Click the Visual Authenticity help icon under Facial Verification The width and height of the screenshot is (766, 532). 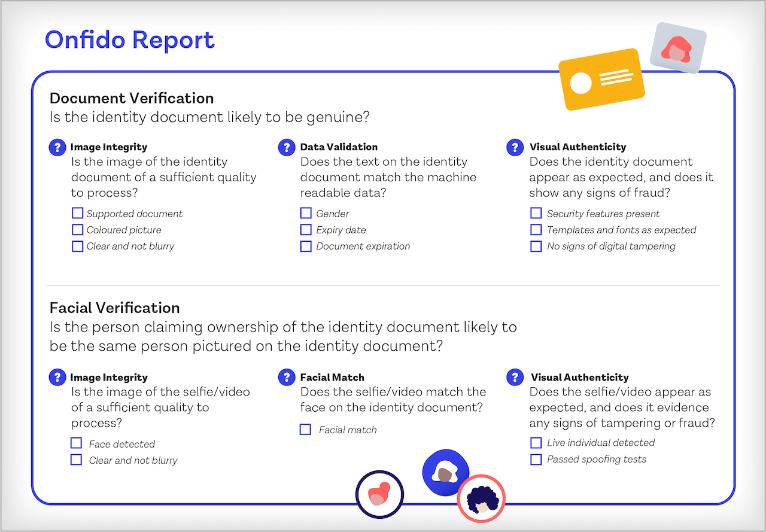click(515, 377)
